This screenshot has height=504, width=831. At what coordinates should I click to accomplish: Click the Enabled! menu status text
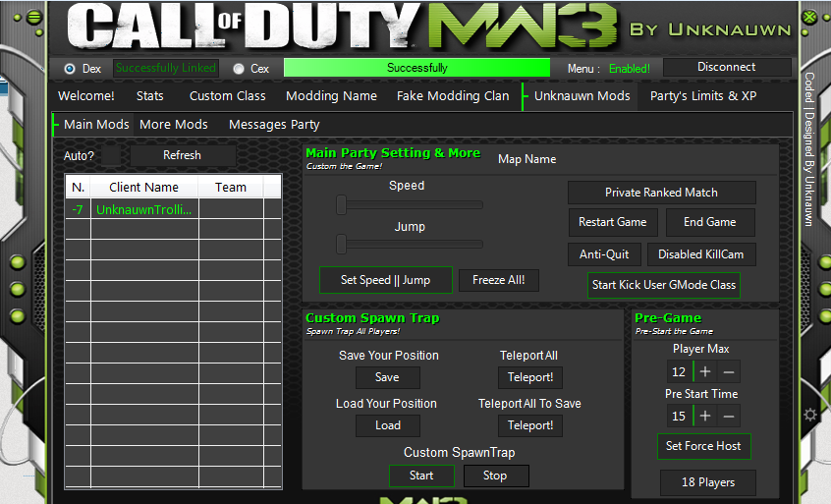point(629,69)
